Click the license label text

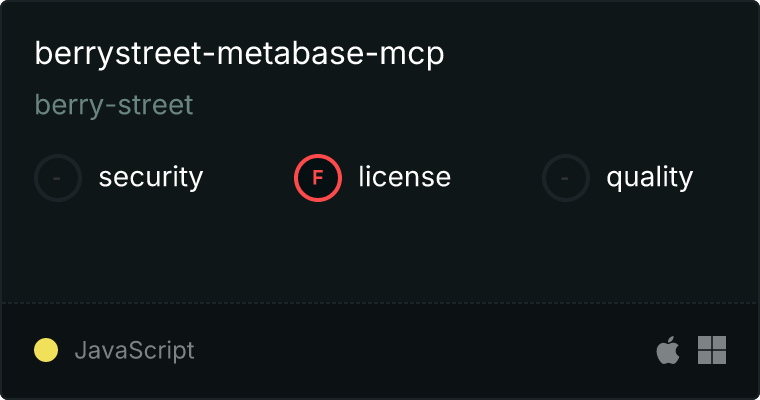(405, 177)
